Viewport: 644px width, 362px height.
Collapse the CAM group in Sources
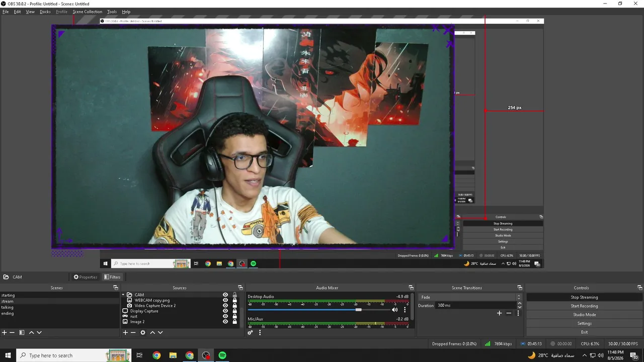[x=123, y=295]
